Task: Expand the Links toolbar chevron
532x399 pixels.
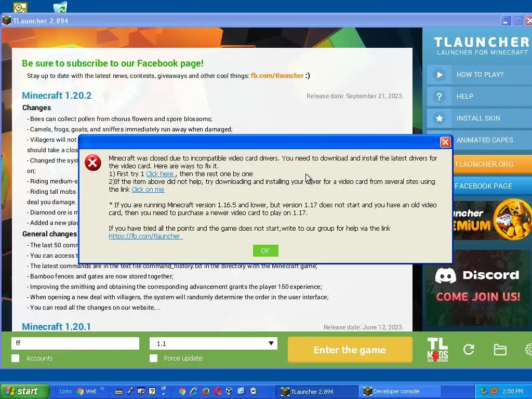Action: (x=102, y=389)
